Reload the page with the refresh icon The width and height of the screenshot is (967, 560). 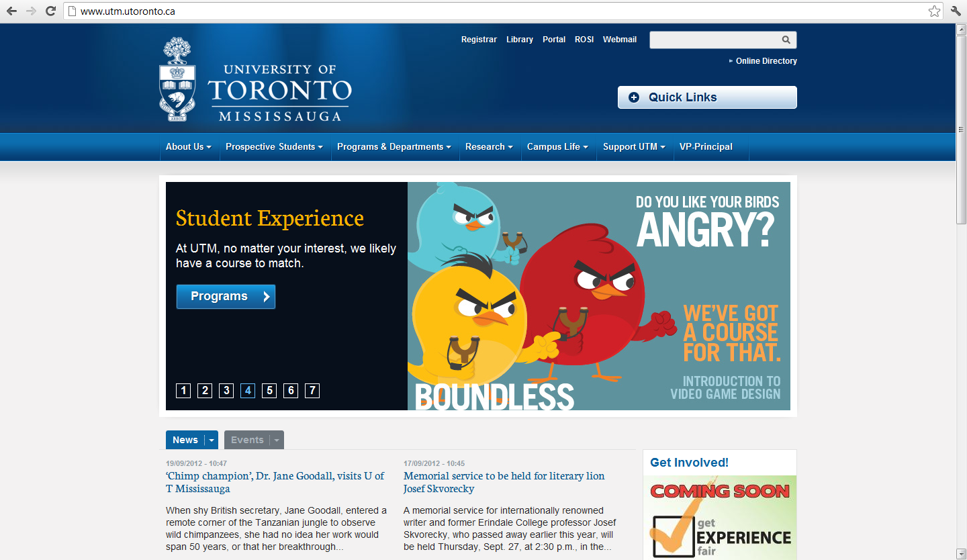coord(50,11)
